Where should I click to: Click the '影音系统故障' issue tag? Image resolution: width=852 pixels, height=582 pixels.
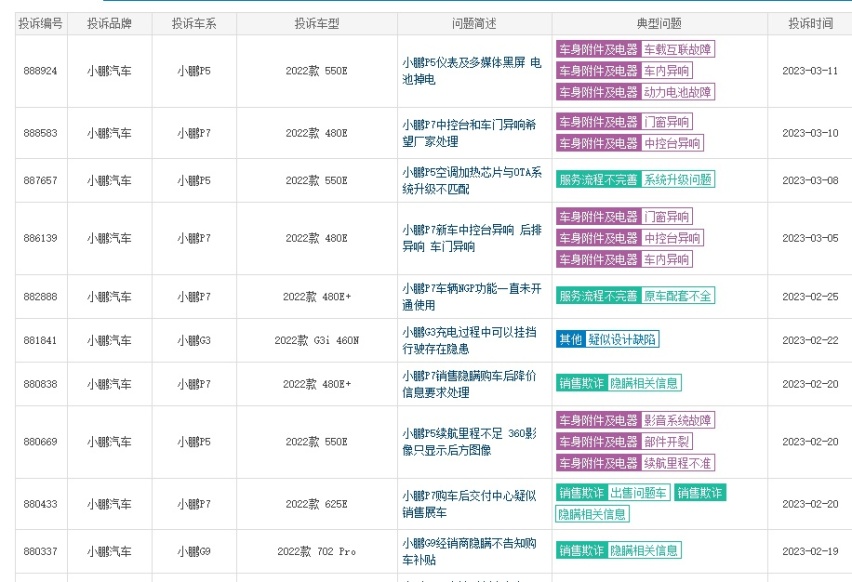[678, 420]
